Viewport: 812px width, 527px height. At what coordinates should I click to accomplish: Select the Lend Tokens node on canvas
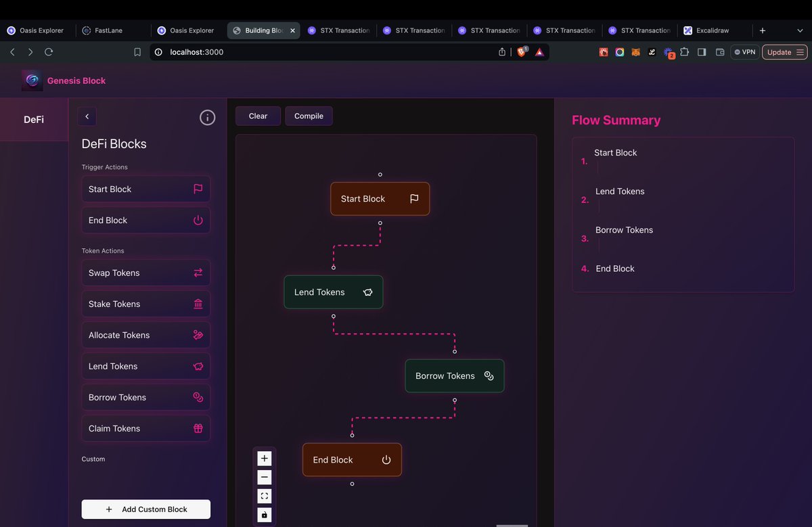334,292
